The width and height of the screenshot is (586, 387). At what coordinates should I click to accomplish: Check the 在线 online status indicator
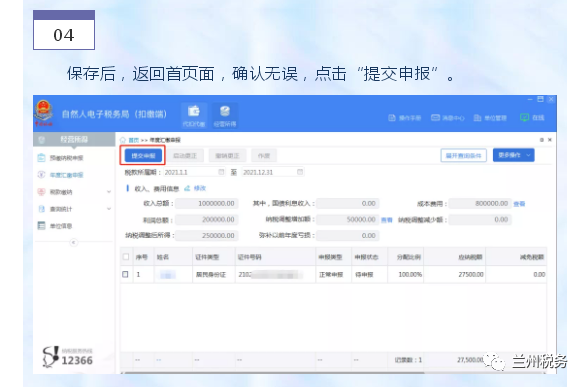click(532, 118)
